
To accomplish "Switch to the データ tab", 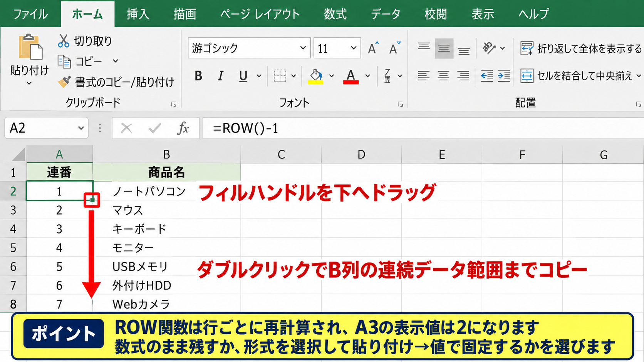I will pyautogui.click(x=386, y=14).
